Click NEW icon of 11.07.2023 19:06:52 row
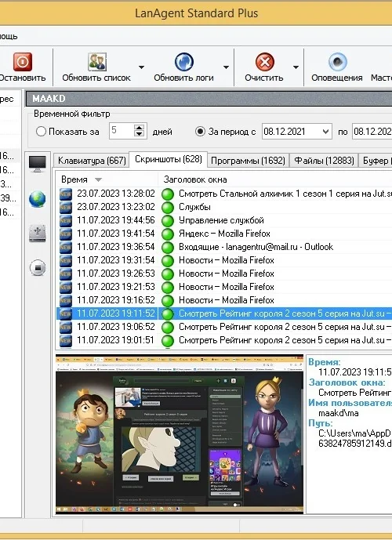This screenshot has width=392, height=540. point(65,327)
